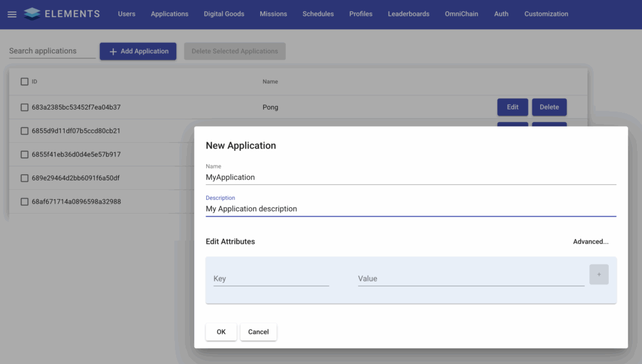Expand the Advanced... attributes options
Viewport: 642px width, 364px height.
tap(590, 241)
